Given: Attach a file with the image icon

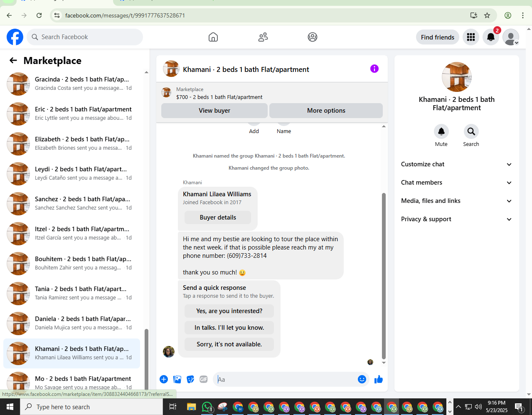Looking at the screenshot, I should tap(177, 379).
